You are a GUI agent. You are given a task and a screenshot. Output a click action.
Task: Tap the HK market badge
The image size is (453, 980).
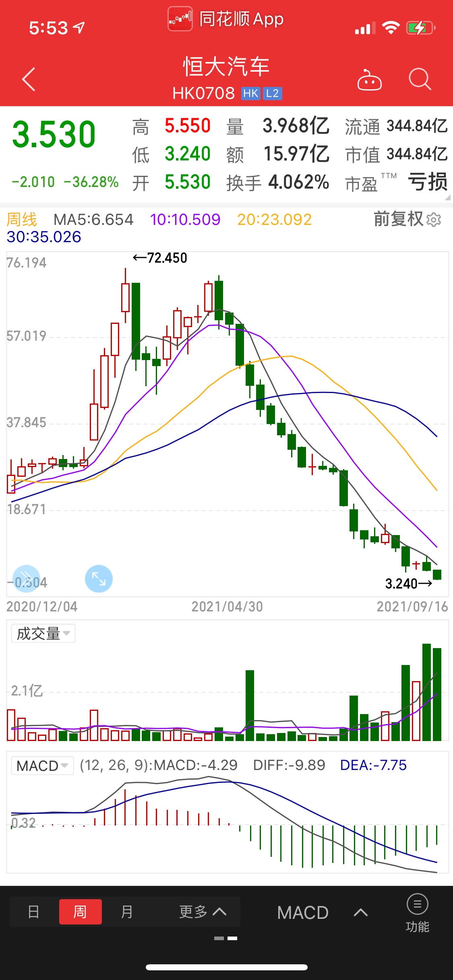point(250,93)
